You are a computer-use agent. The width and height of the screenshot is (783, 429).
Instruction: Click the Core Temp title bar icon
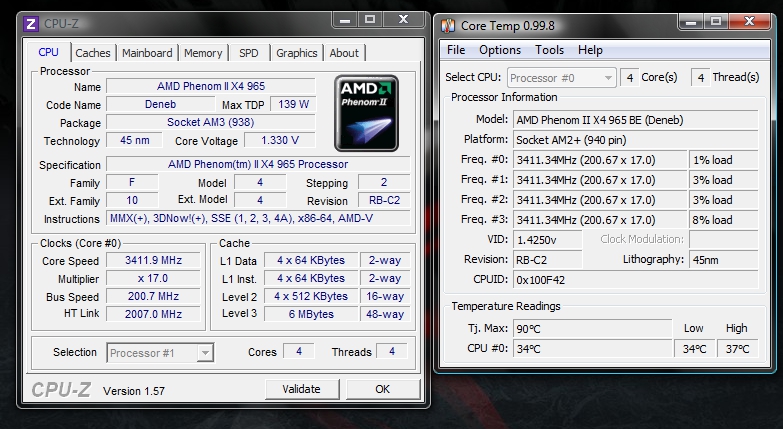[x=448, y=25]
